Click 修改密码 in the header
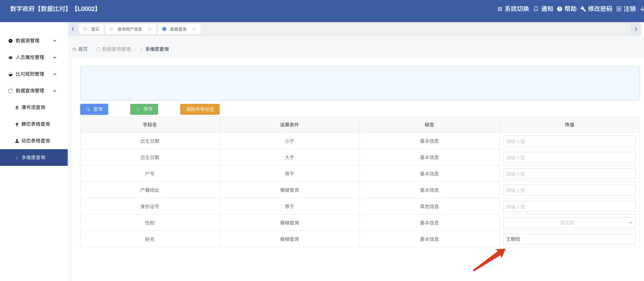The image size is (644, 281). click(600, 9)
